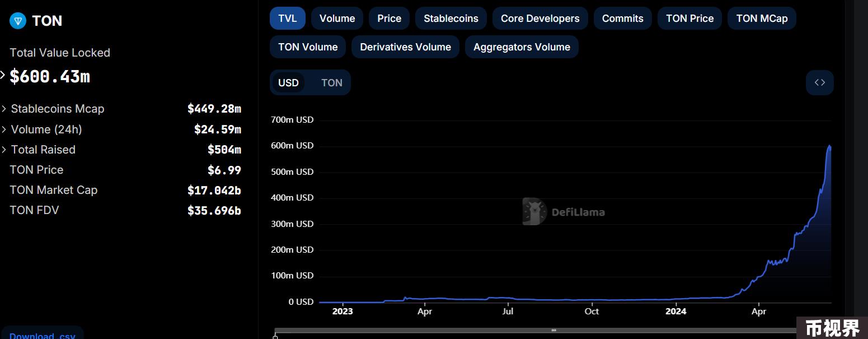Image resolution: width=868 pixels, height=339 pixels.
Task: Click the 2024 axis label
Action: [x=676, y=312]
